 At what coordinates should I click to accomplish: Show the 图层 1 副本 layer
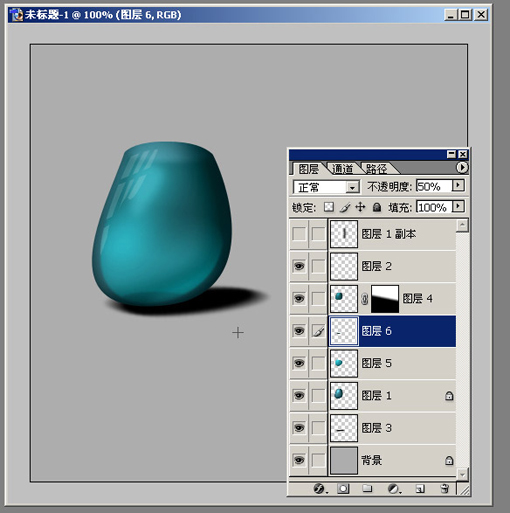(x=299, y=234)
